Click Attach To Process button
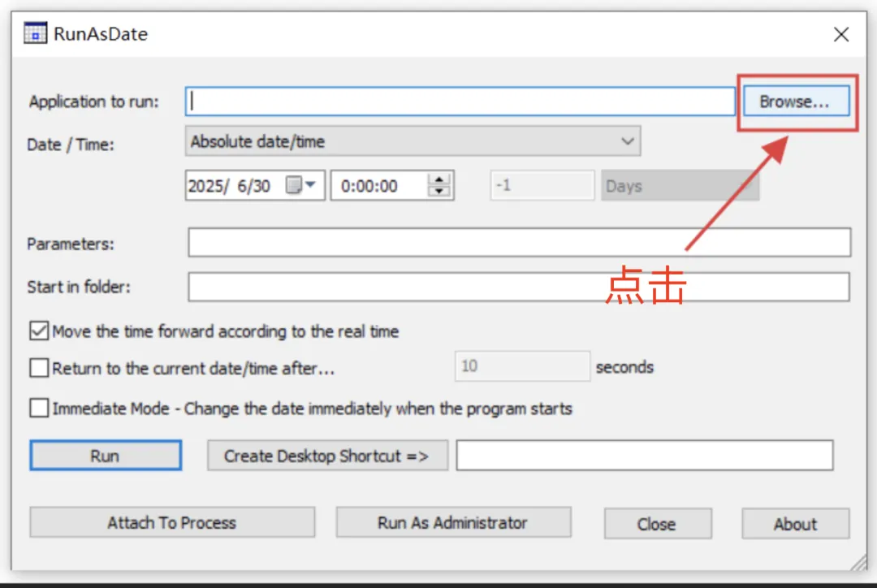The height and width of the screenshot is (588, 877). (x=172, y=522)
